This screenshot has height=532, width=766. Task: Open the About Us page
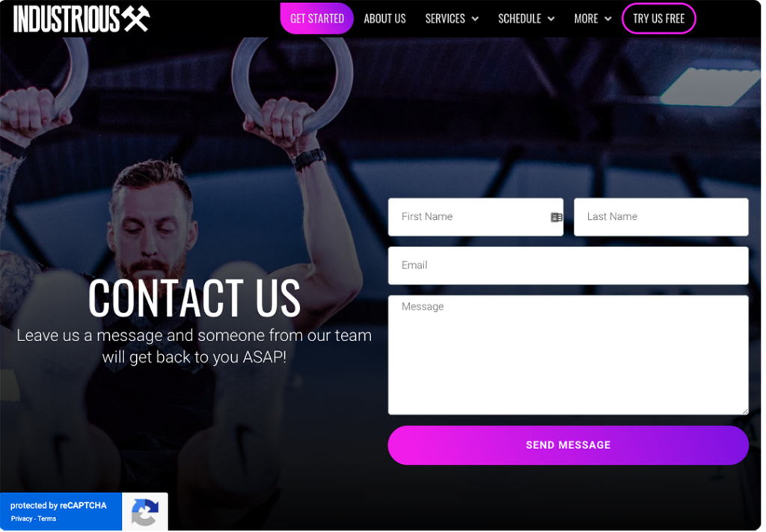(x=384, y=19)
